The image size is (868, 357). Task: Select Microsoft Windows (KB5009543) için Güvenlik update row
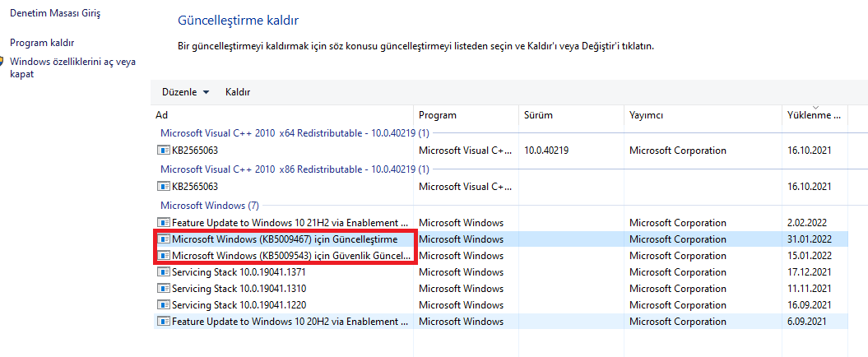501,256
